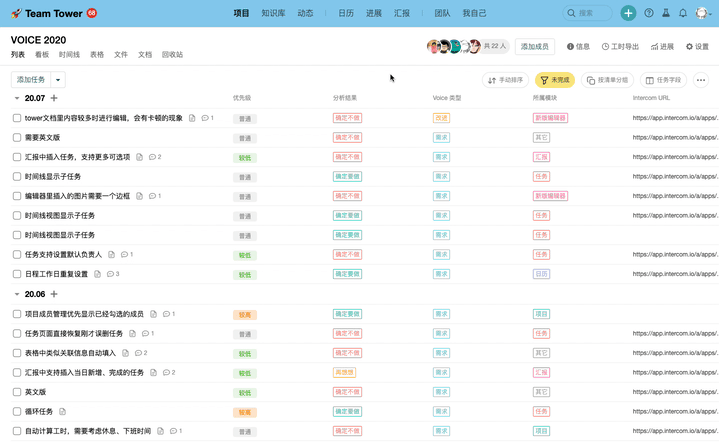Collapse the 20.06 task group
The image size is (719, 444).
17,294
